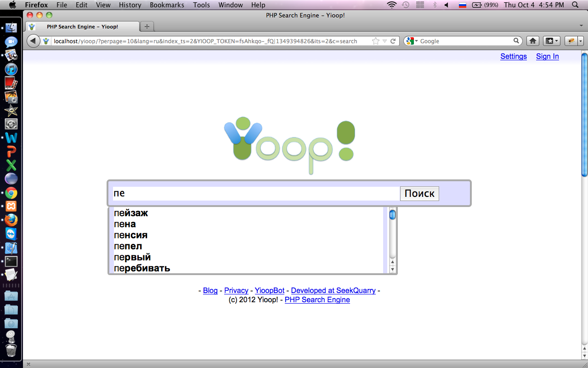Click the magnifier icon in the Google search box
Image resolution: width=588 pixels, height=368 pixels.
point(516,41)
